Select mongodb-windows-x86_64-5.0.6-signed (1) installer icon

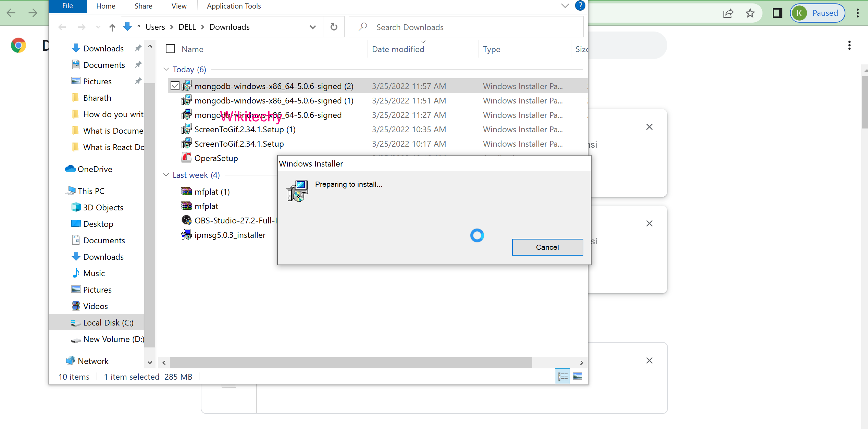[186, 100]
